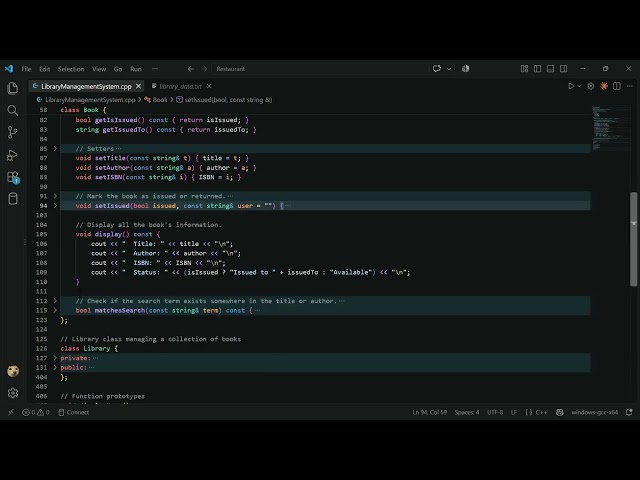Image resolution: width=640 pixels, height=480 pixels.
Task: Open the Source Control view
Action: point(13,132)
